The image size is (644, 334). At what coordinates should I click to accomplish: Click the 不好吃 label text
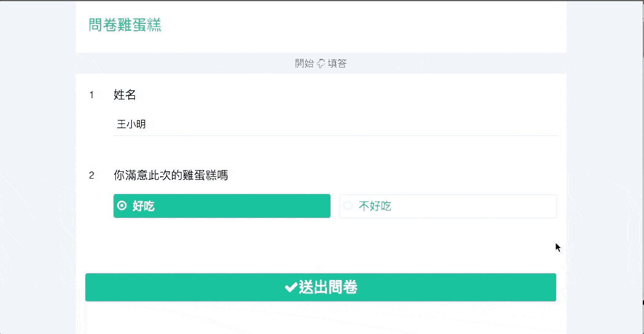click(375, 206)
